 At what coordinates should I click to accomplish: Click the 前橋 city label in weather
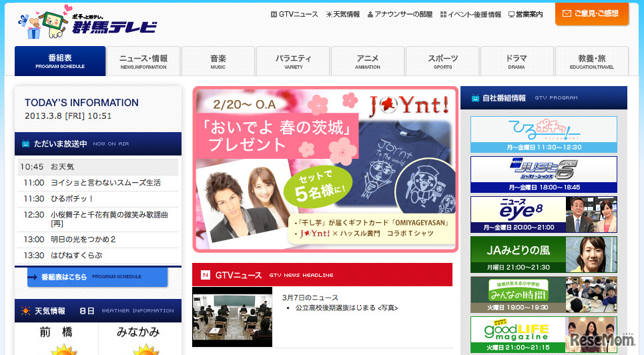[56, 332]
